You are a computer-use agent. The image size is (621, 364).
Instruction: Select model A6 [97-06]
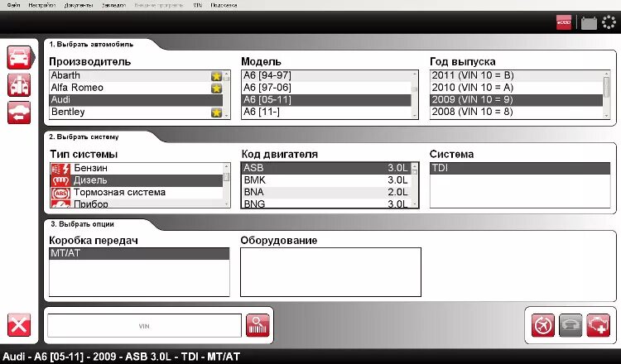pos(326,88)
